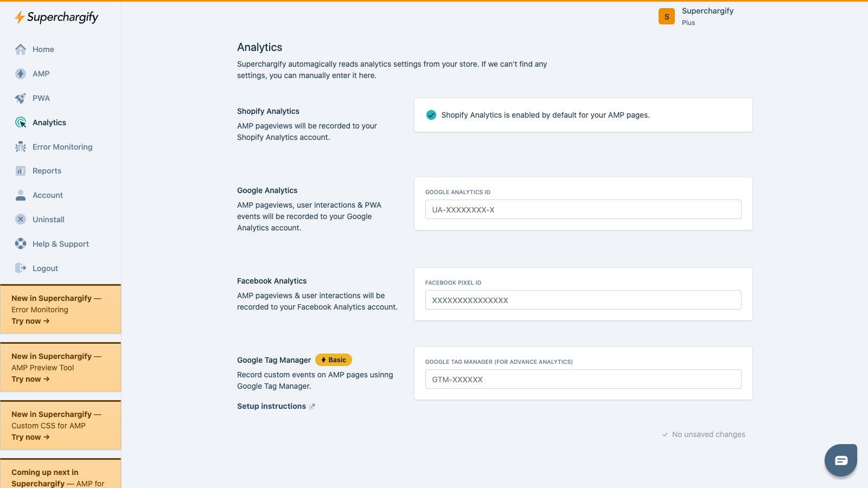The image size is (868, 488).
Task: Click the Analytics page heading
Action: pos(259,47)
